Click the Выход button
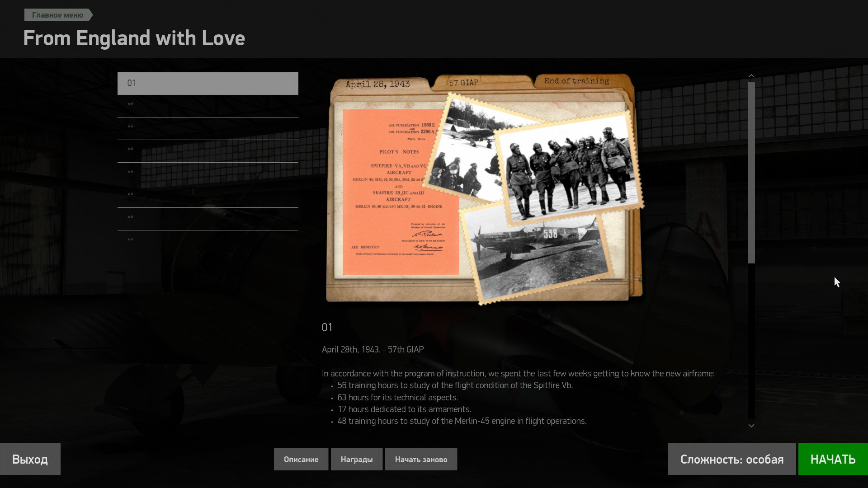Image resolution: width=868 pixels, height=488 pixels. click(x=30, y=459)
